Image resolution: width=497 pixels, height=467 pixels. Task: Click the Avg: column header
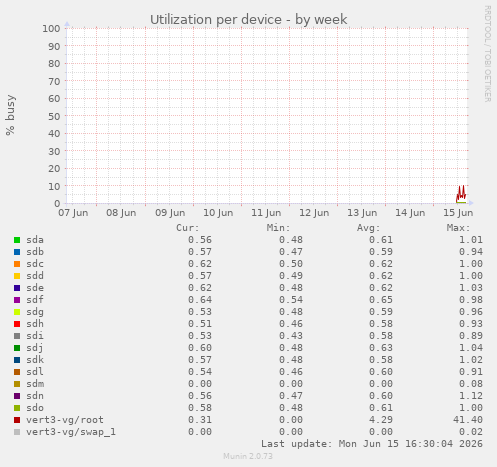(368, 228)
